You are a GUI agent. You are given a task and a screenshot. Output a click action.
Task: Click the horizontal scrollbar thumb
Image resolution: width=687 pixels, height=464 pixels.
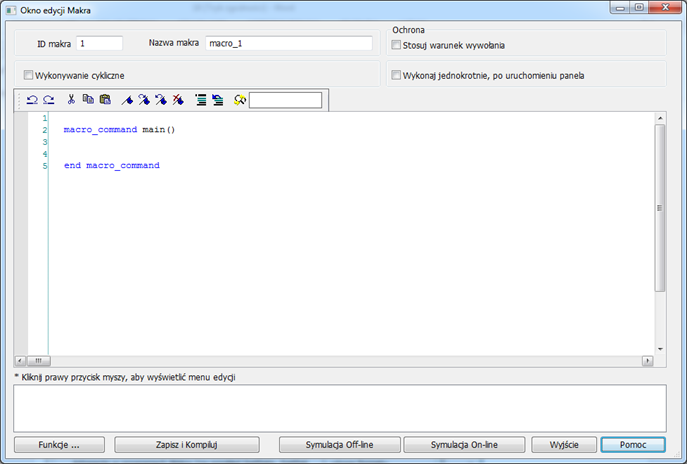(39, 361)
